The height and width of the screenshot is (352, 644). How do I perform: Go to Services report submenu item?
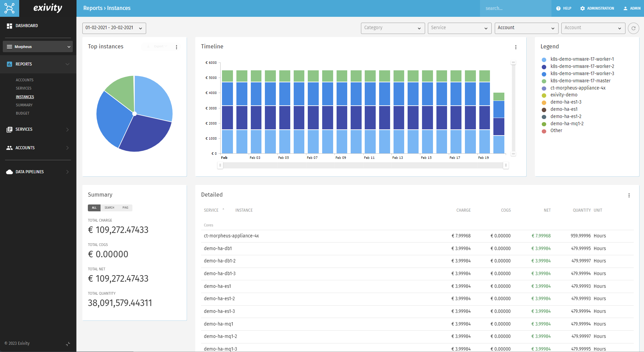(24, 88)
